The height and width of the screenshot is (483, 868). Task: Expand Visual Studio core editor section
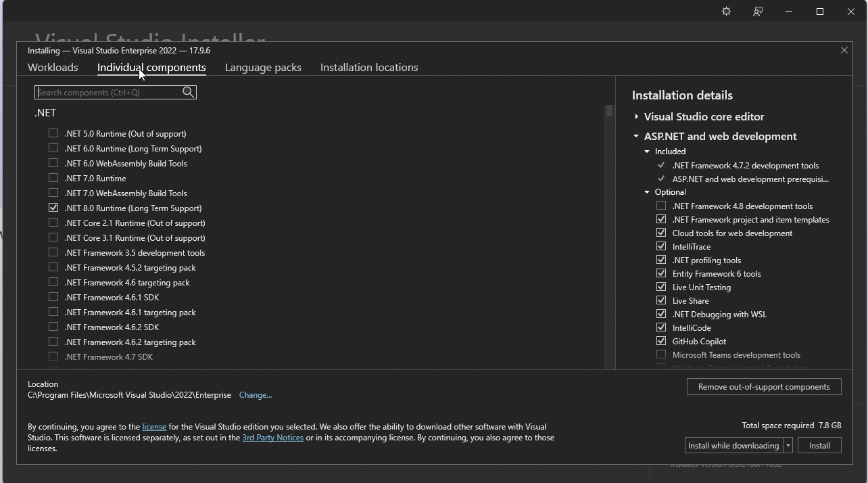pyautogui.click(x=636, y=116)
